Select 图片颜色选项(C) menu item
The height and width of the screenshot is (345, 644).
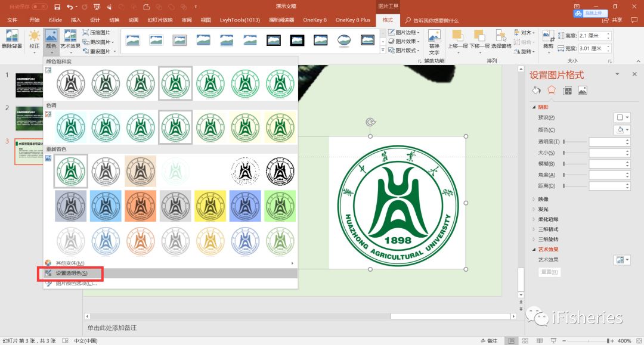click(x=170, y=283)
